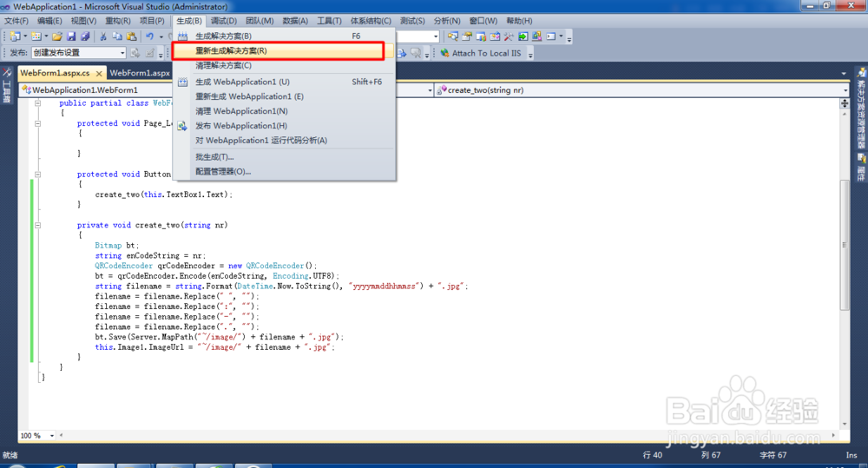This screenshot has height=468, width=868.
Task: Choose 重新生成 WebApplication1 (E) menu item
Action: [284, 96]
